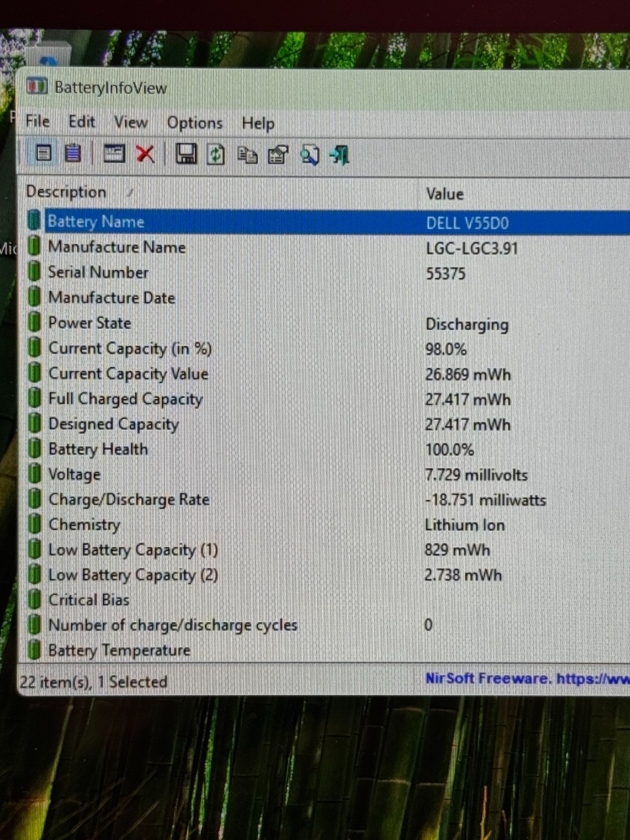Open the File menu
The image size is (630, 840).
tap(38, 121)
